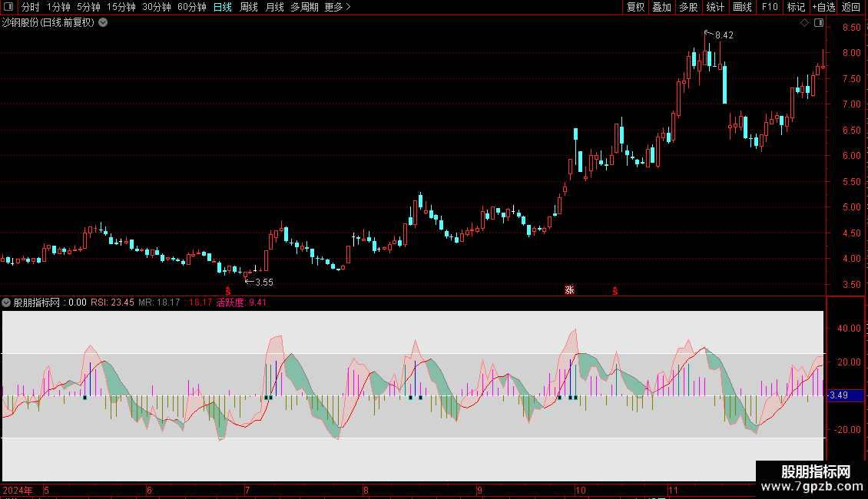Select the 30分钟 period tab
This screenshot has height=499, width=868.
[x=157, y=7]
